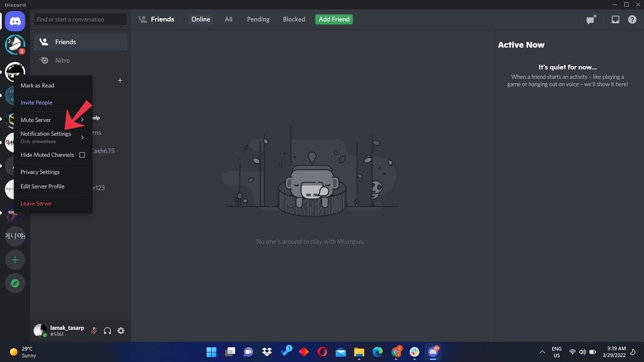
Task: Click the green Add Friend button
Action: click(334, 19)
